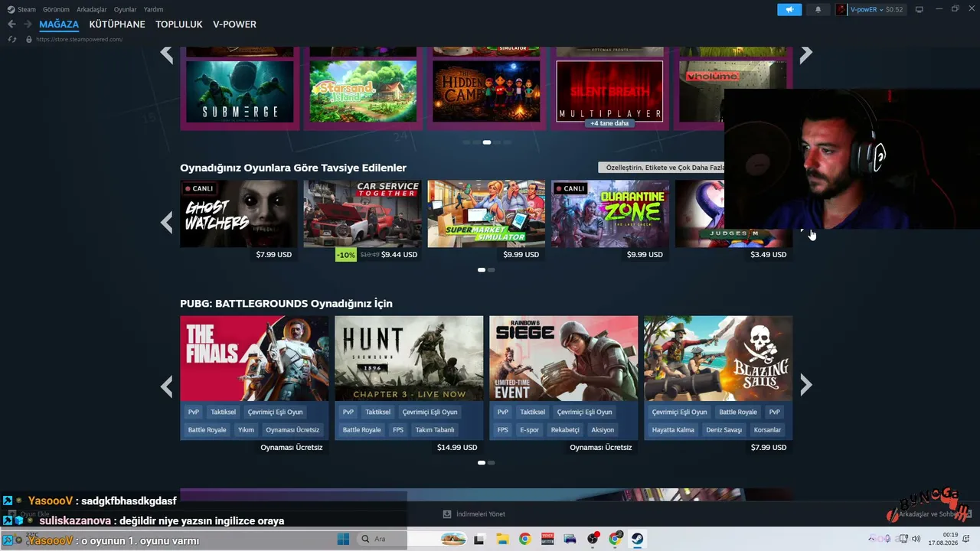Open the V-poweR account dropdown
The width and height of the screenshot is (980, 551).
[x=870, y=9]
